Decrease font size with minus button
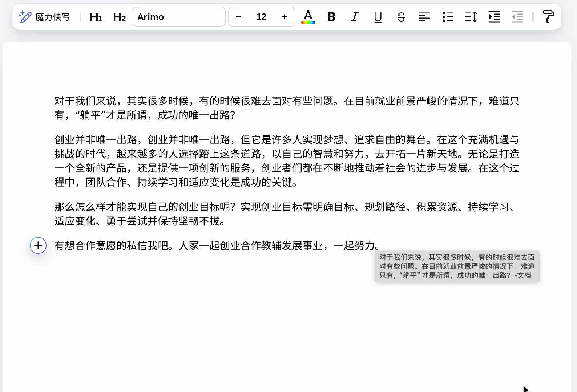This screenshot has width=577, height=392. click(x=238, y=17)
